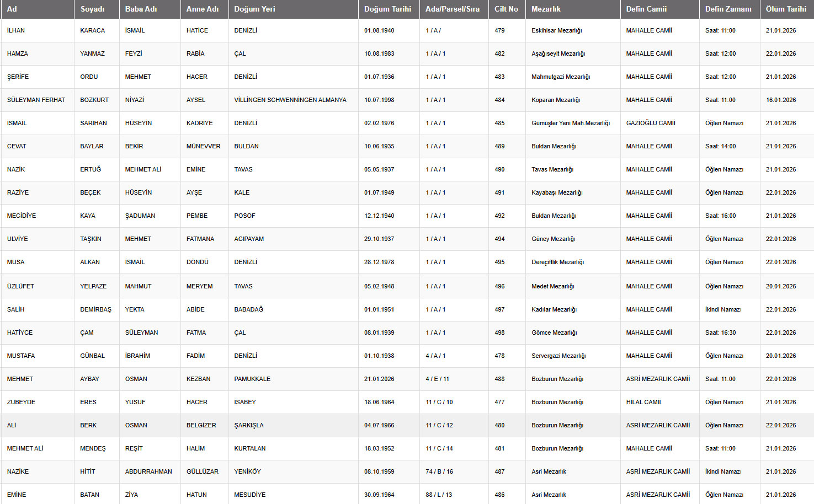Image resolution: width=814 pixels, height=504 pixels.
Task: Select the SÜLEYMAN FERHAT name cell
Action: pyautogui.click(x=36, y=100)
